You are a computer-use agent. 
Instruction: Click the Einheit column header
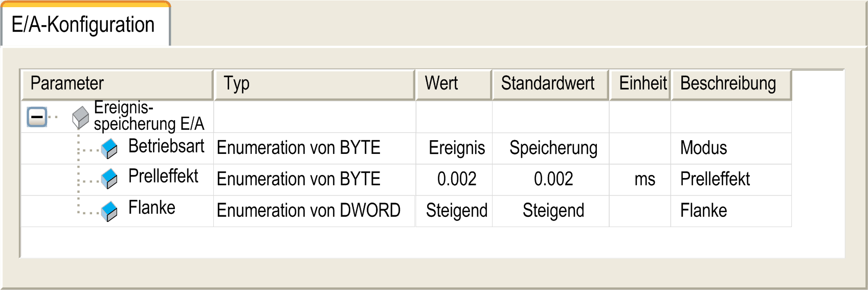[x=640, y=84]
